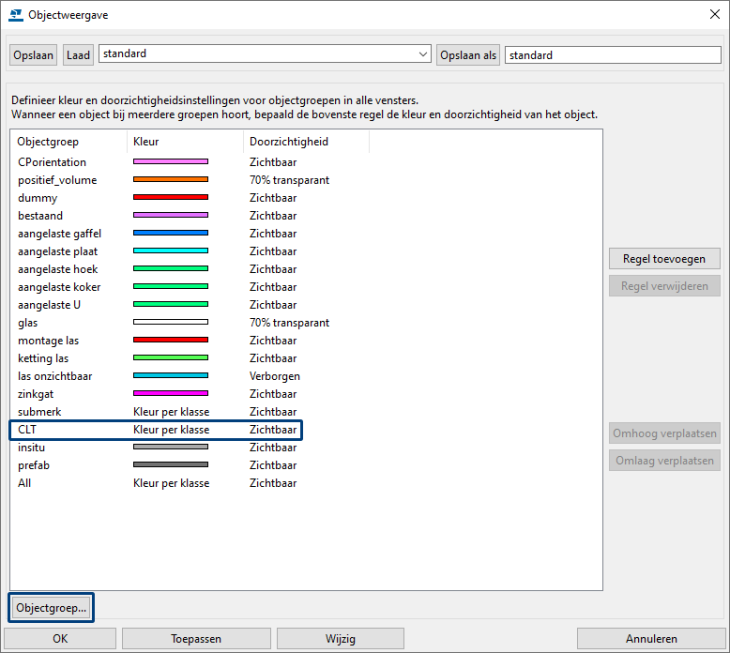Screen dimensions: 730x653
Task: Click the Wijzig button
Action: [x=340, y=639]
